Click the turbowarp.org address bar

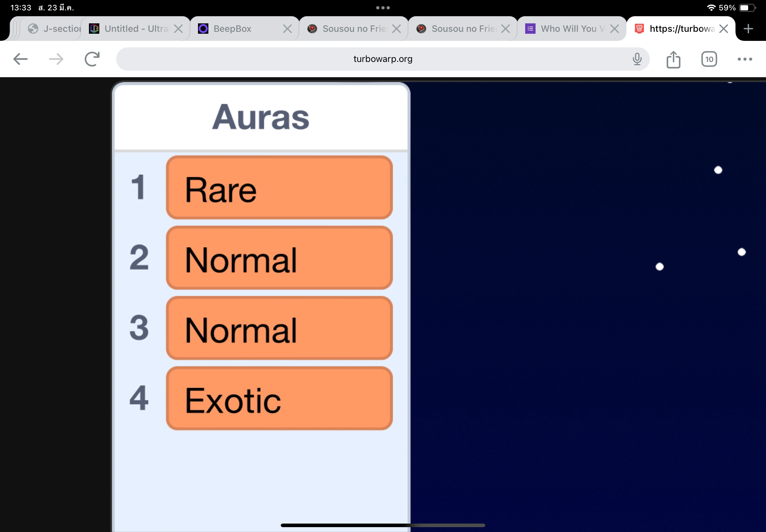tap(382, 59)
